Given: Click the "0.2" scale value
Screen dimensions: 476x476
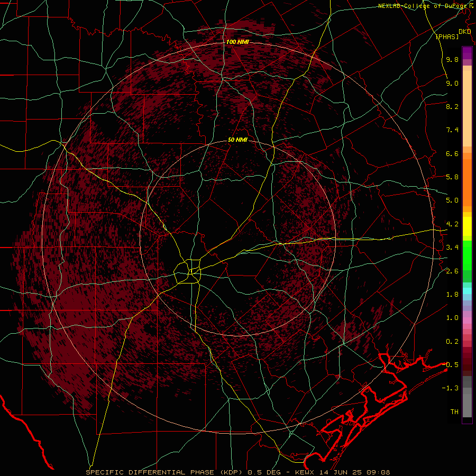Looking at the screenshot, I should pos(452,342).
